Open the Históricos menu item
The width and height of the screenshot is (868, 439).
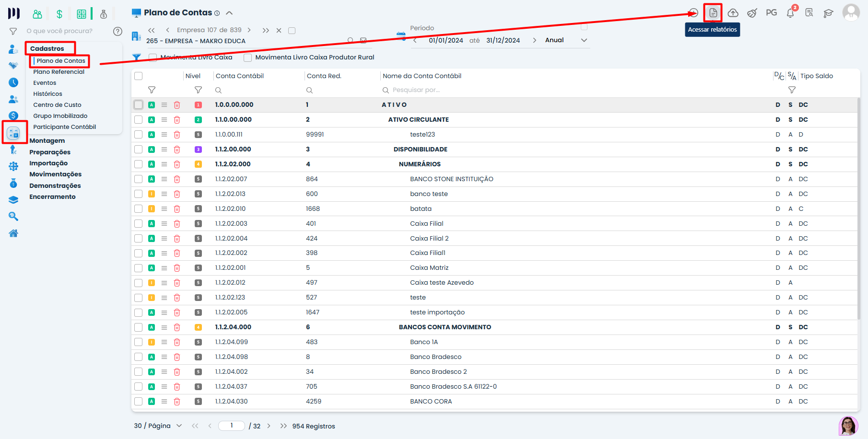47,94
